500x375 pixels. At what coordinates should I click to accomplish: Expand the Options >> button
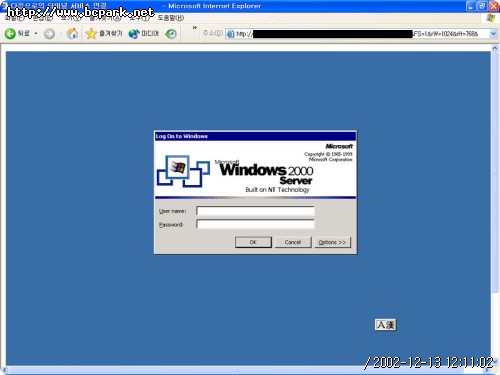332,242
